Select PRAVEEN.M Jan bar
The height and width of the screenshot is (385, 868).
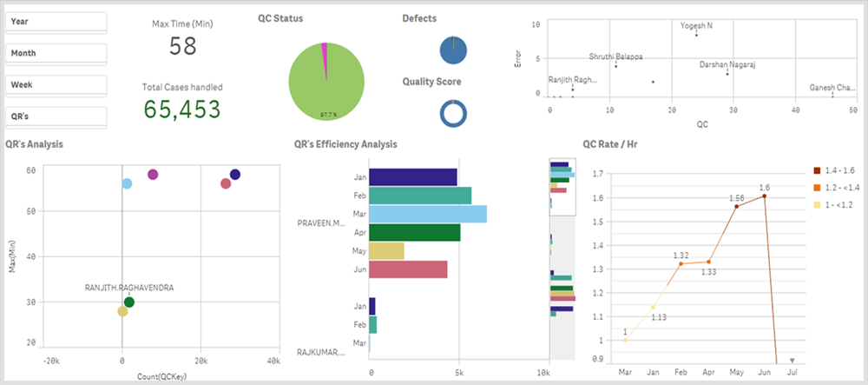click(413, 177)
